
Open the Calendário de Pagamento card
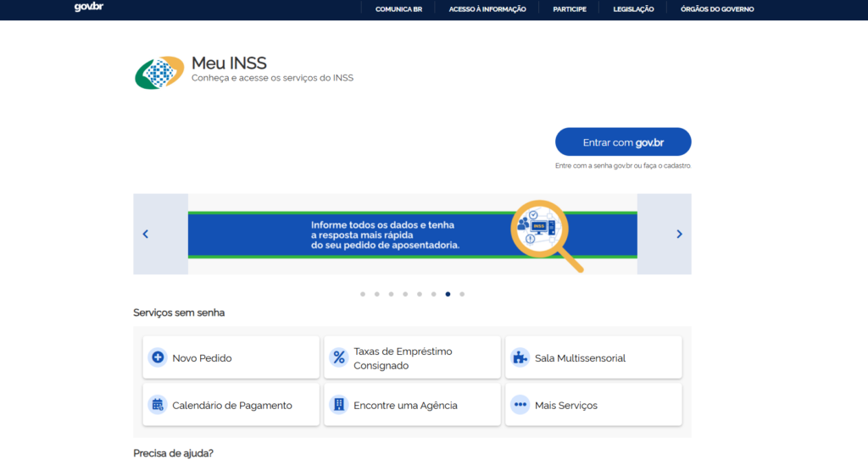pos(231,405)
